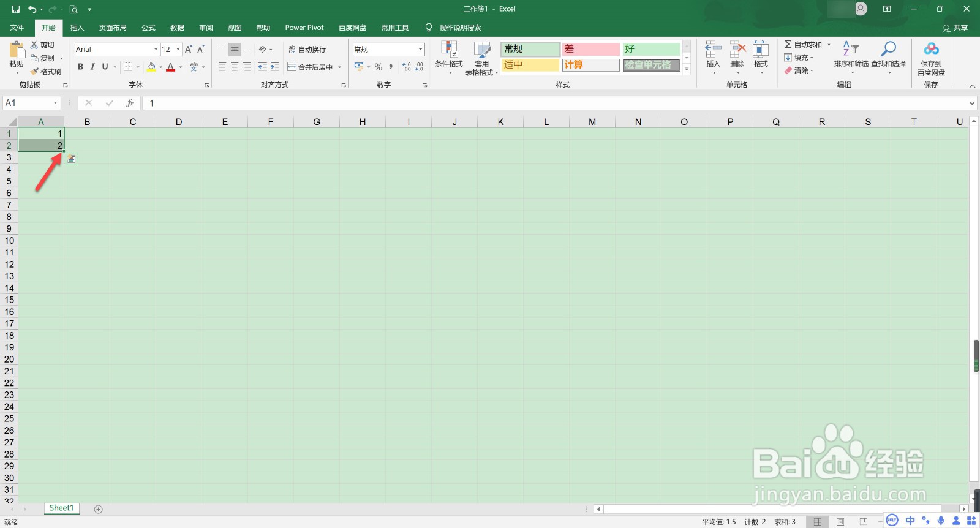Switch to Page Layout view in status bar
This screenshot has width=980, height=528.
pos(840,522)
